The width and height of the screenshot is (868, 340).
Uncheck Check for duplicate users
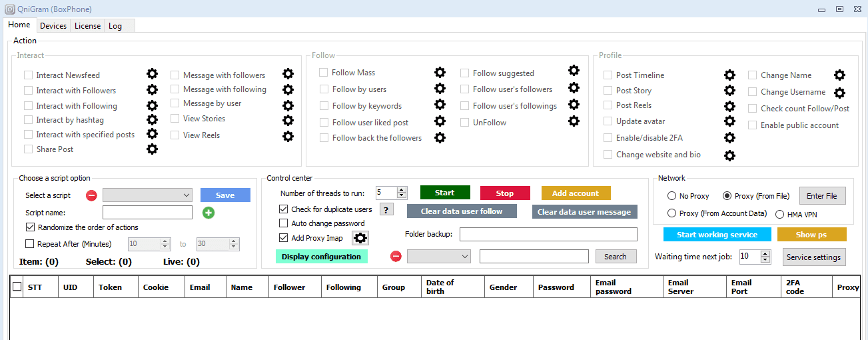[x=284, y=209]
